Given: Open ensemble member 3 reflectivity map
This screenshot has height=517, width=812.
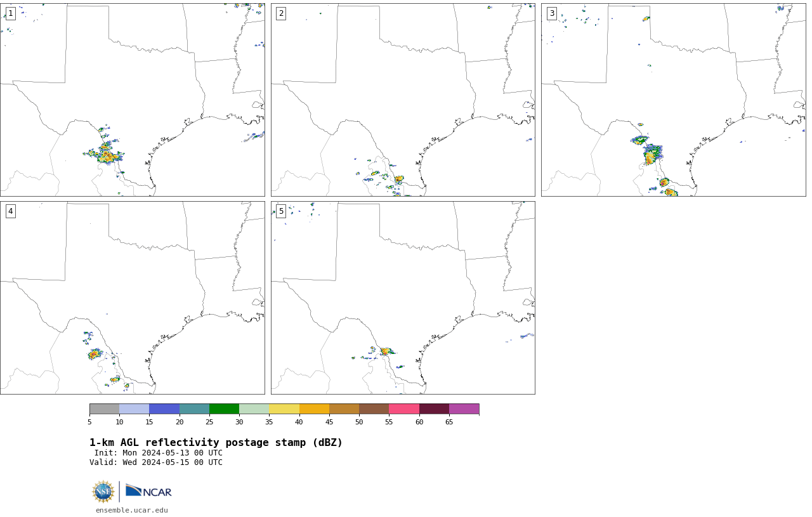Looking at the screenshot, I should tap(673, 100).
